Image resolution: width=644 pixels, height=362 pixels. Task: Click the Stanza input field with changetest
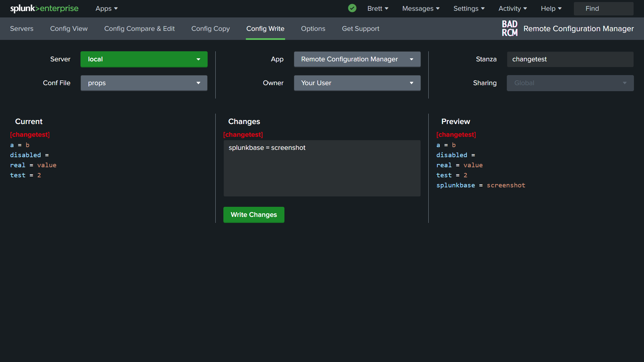[570, 59]
